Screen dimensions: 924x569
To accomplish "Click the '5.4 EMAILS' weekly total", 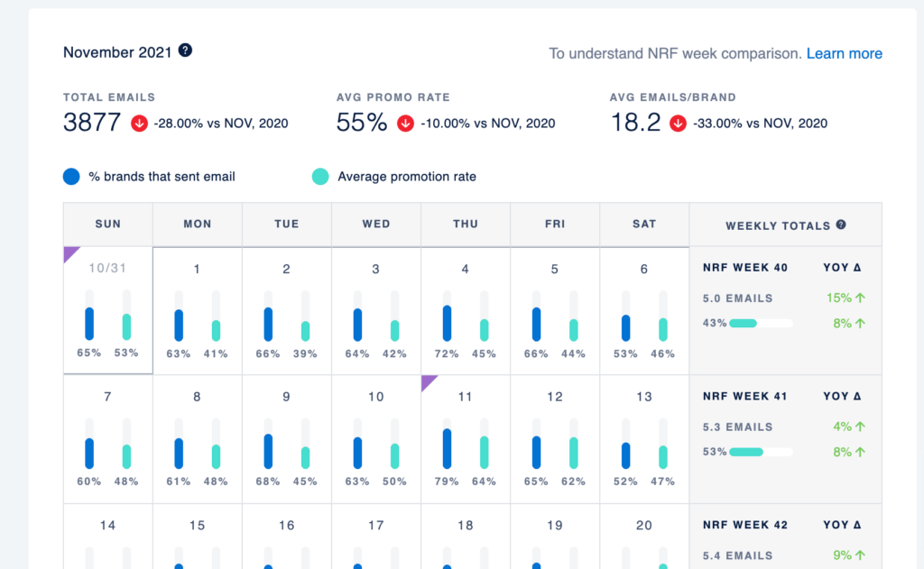I will click(738, 555).
